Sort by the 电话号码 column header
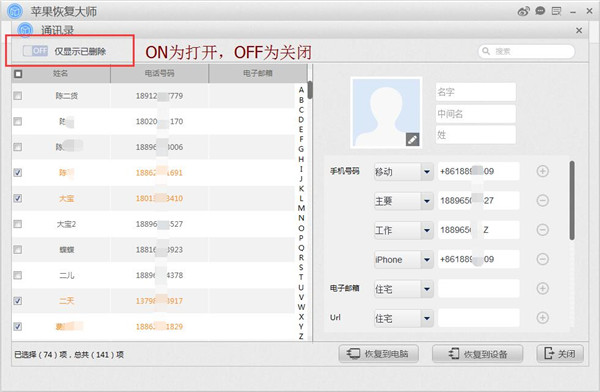Screen dimensions: 600x392 (x=160, y=73)
